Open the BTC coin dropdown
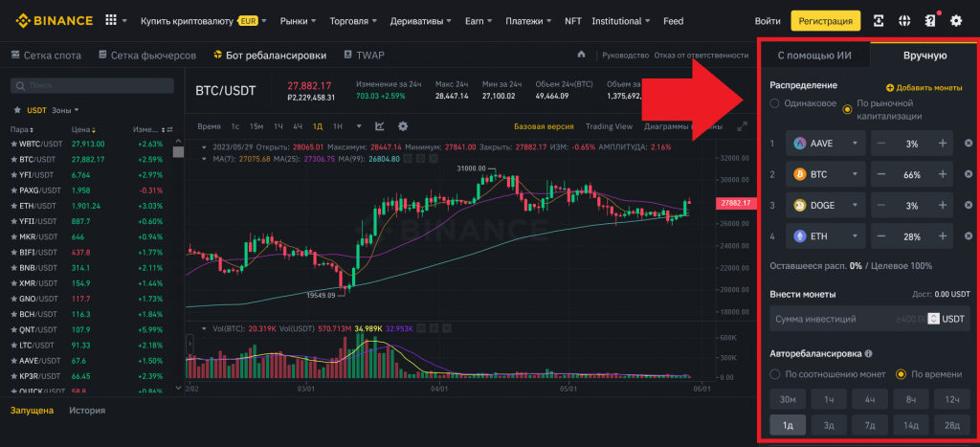The width and height of the screenshot is (980, 447). (826, 174)
